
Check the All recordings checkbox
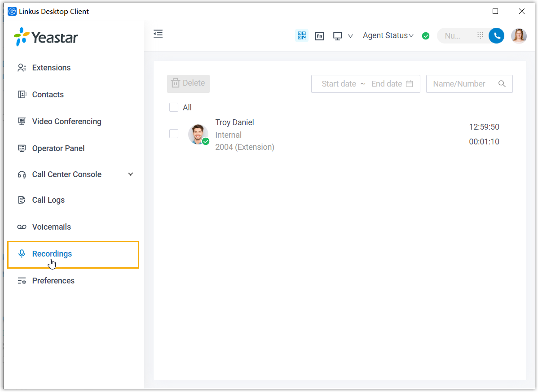174,107
